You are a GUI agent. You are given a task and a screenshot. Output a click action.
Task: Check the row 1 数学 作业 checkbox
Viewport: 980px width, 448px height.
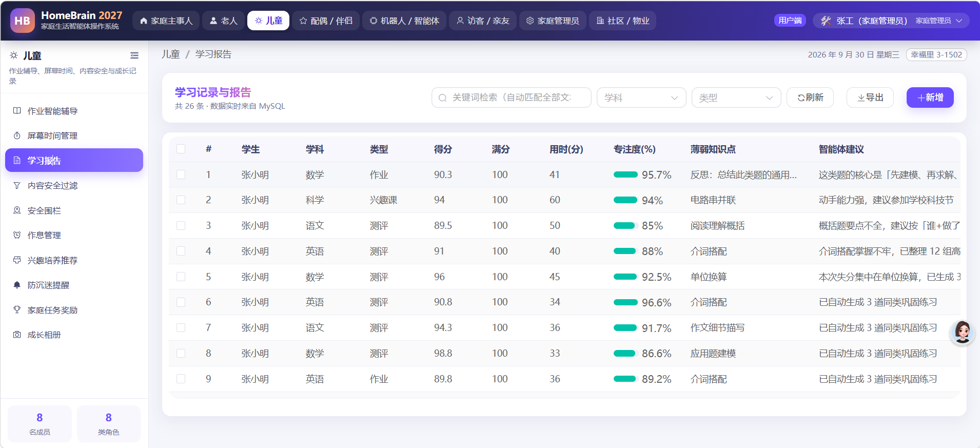(181, 174)
